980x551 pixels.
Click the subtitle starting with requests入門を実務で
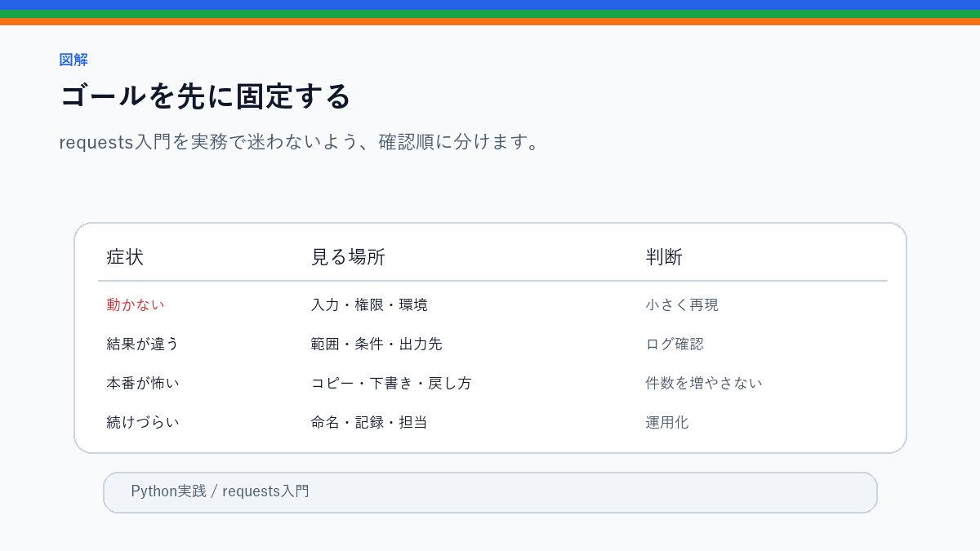(300, 142)
